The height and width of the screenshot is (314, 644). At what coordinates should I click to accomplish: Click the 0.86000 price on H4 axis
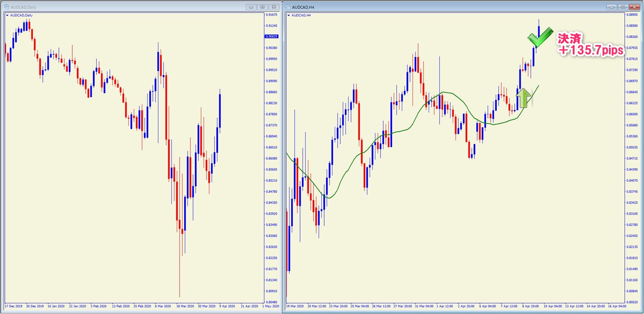click(x=632, y=114)
